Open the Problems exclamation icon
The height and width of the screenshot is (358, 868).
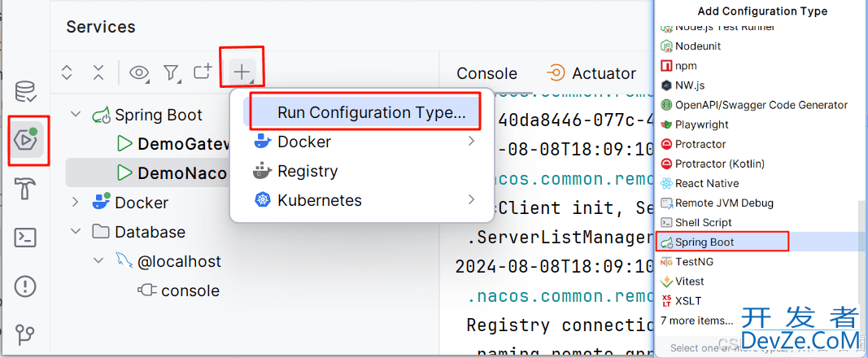pos(25,286)
